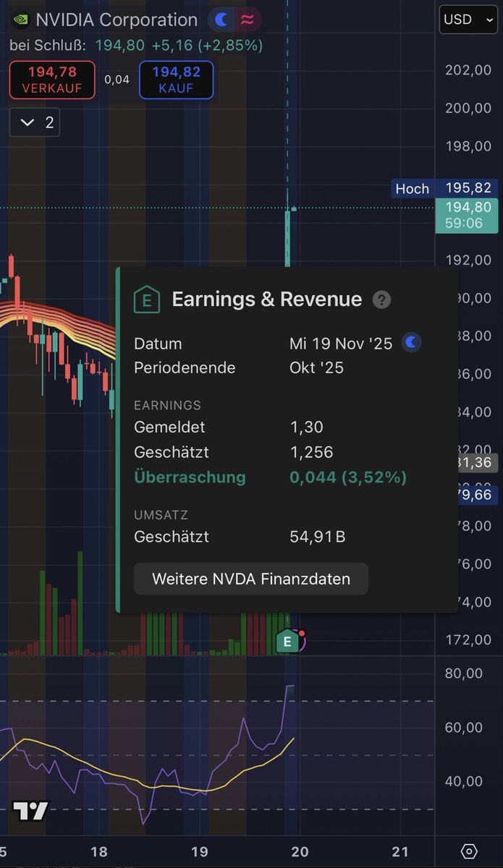
Task: Click the 80,00 RSI scale label
Action: [x=465, y=673]
